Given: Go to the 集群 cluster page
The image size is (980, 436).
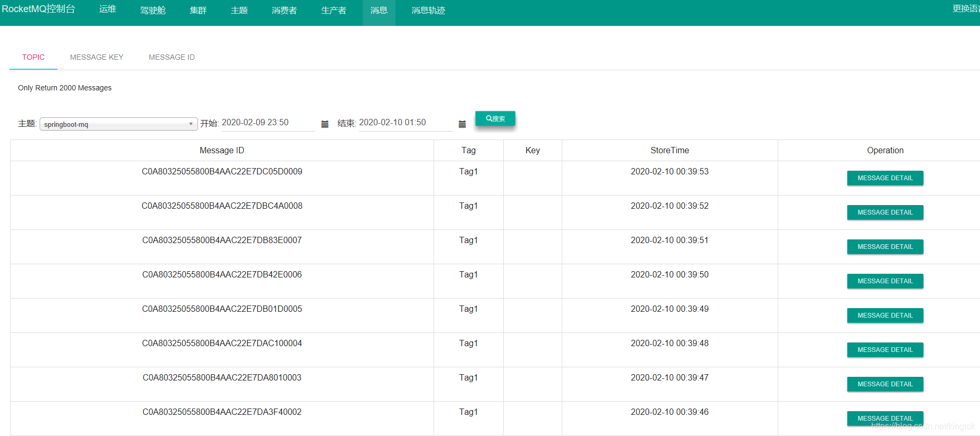Looking at the screenshot, I should coord(198,10).
